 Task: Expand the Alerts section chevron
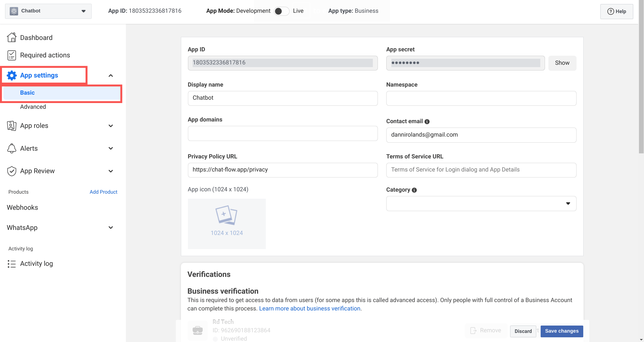(111, 148)
